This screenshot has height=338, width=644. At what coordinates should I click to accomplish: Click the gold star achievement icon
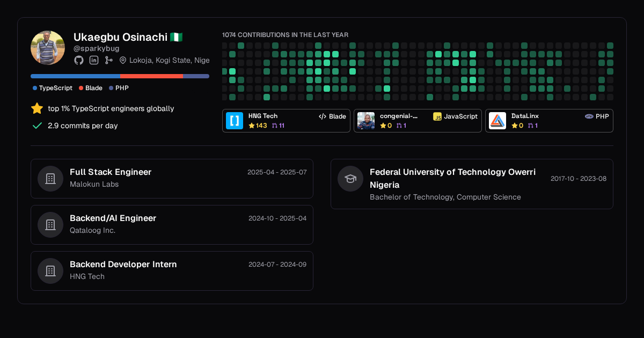click(37, 108)
